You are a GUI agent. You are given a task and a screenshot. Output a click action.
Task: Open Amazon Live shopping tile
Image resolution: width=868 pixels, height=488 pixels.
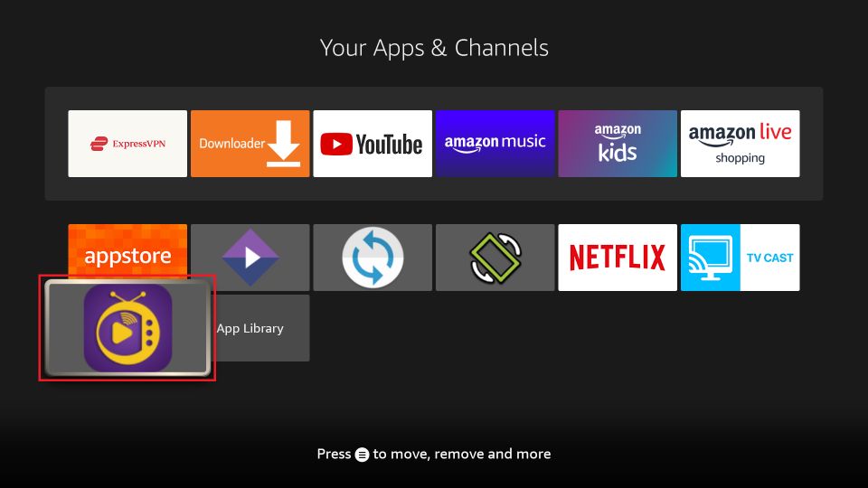tap(741, 144)
